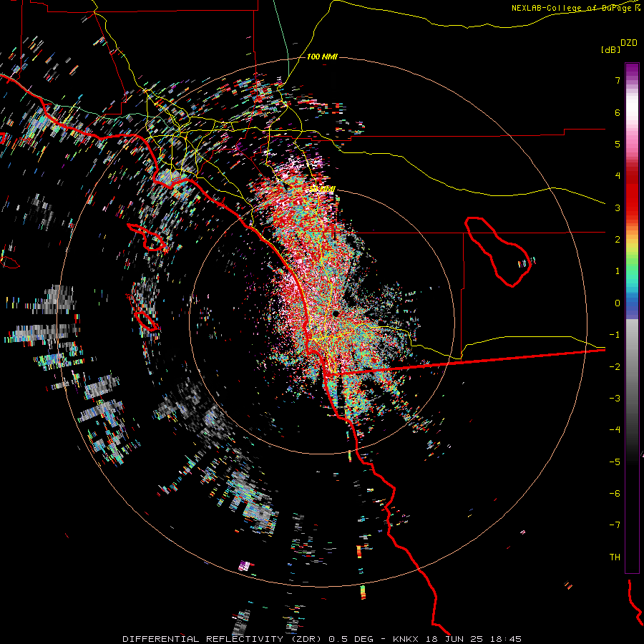Click the DZD [dB] scale heading

tap(620, 46)
